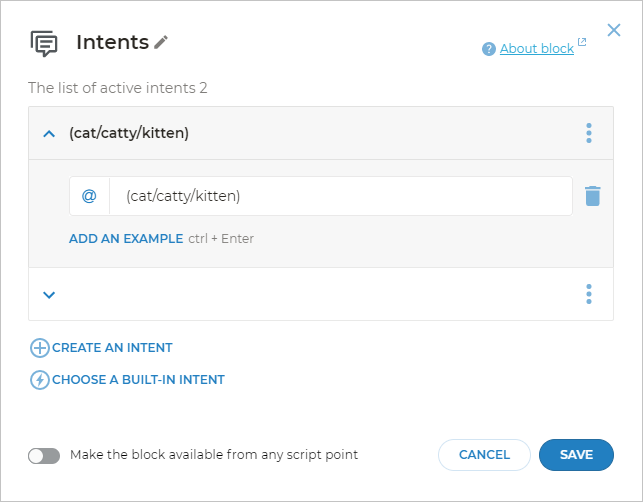This screenshot has height=502, width=643.
Task: Click the lightning bolt built-in intent icon
Action: click(x=40, y=380)
